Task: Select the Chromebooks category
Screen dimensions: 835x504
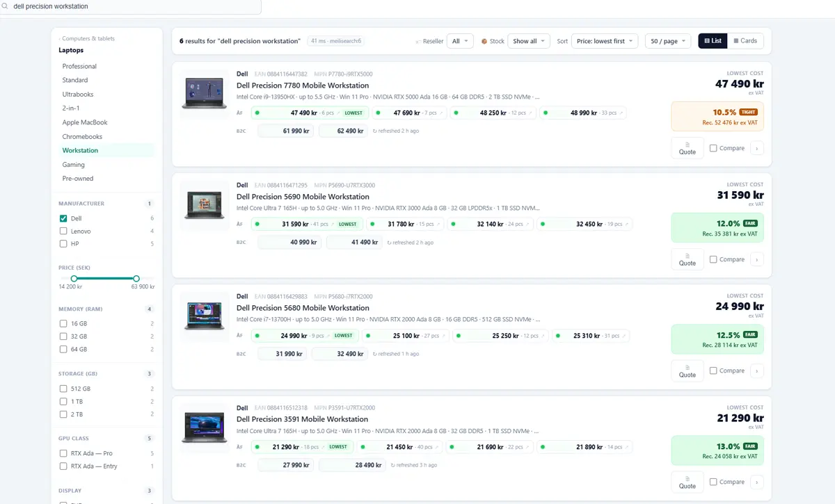Action: coord(82,137)
